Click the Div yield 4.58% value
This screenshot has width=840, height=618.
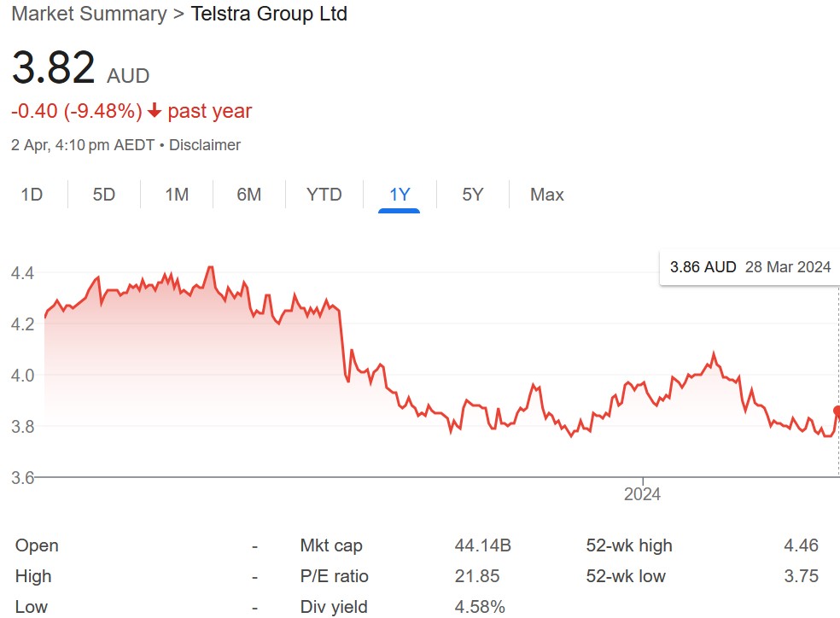(x=480, y=607)
